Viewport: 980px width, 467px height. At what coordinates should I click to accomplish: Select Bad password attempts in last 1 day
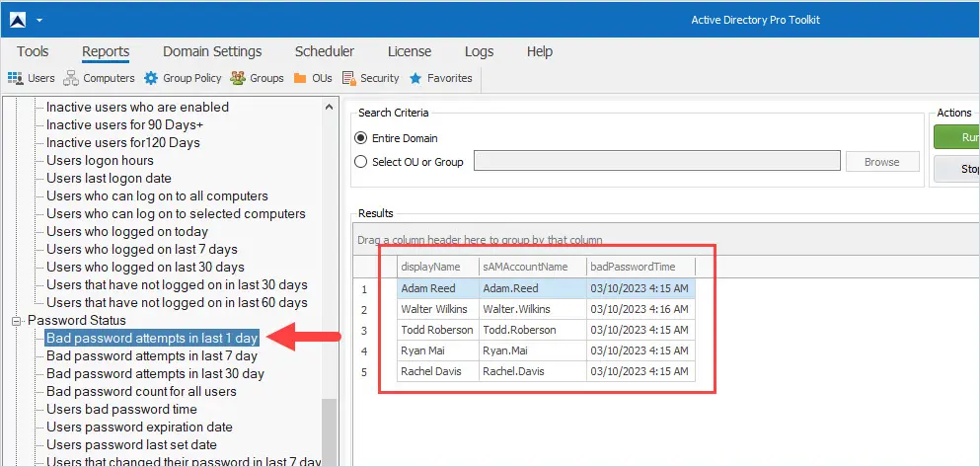point(153,339)
